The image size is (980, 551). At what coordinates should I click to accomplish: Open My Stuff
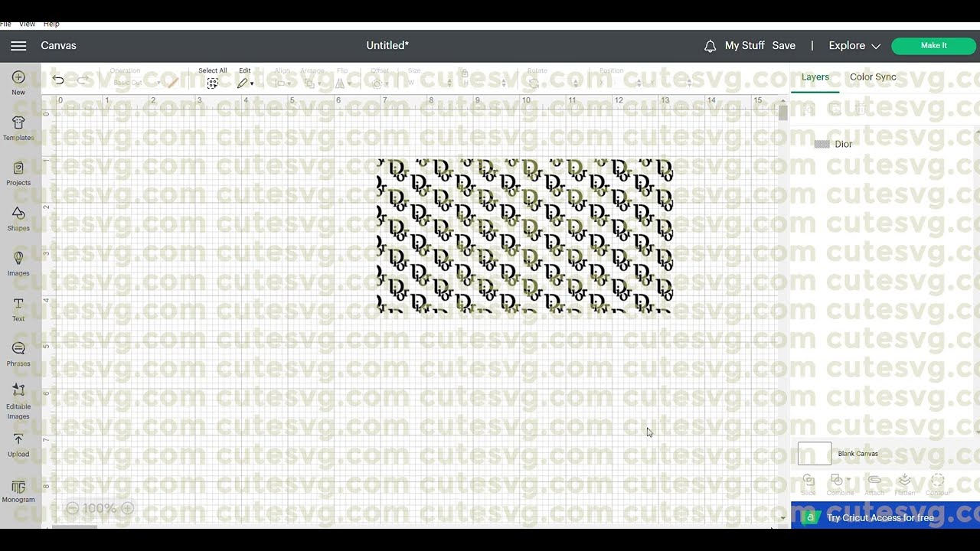pos(745,46)
